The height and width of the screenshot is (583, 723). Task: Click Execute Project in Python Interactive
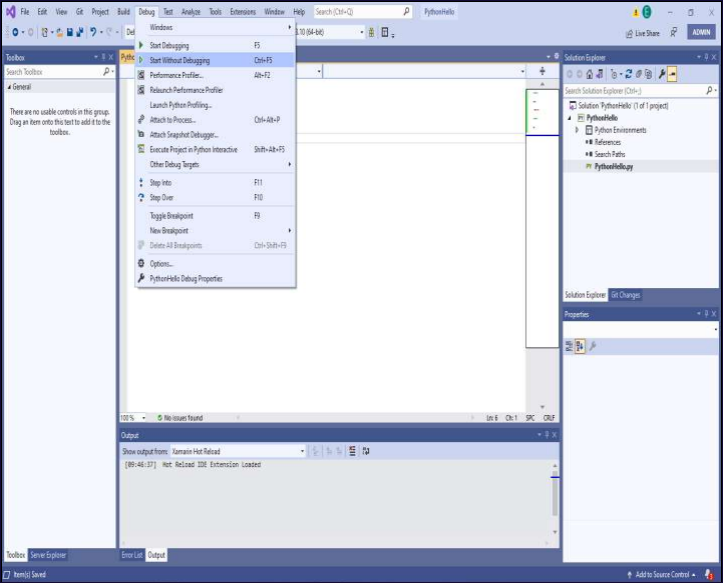(215, 149)
